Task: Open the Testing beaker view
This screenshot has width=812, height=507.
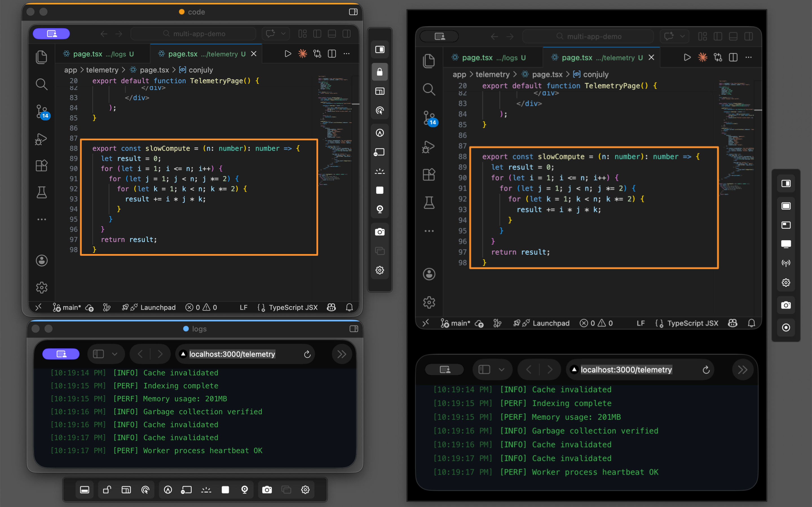Action: [x=42, y=192]
